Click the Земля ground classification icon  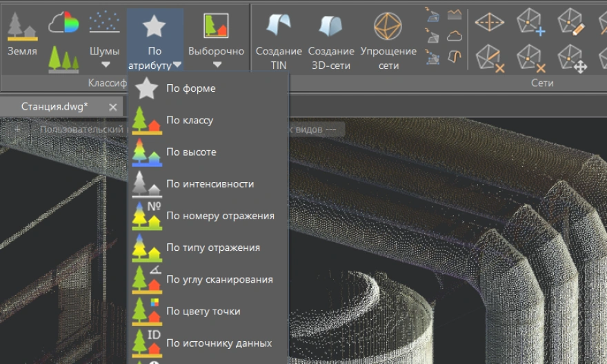click(22, 27)
